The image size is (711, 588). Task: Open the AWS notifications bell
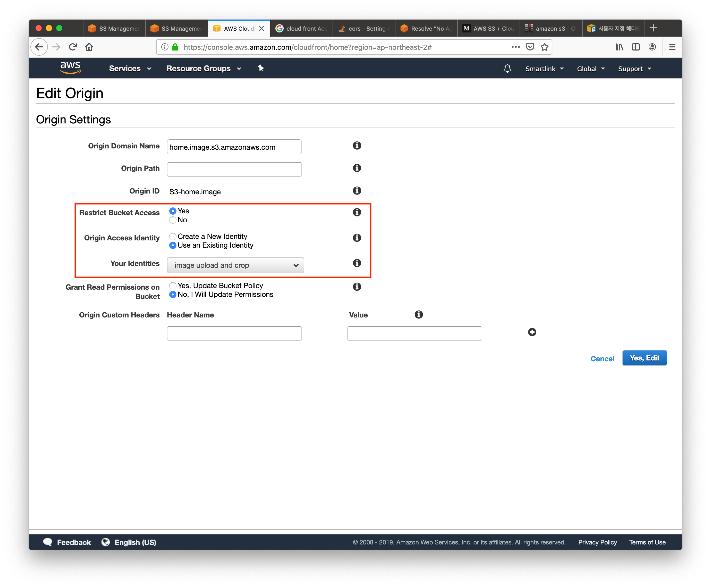coord(507,69)
